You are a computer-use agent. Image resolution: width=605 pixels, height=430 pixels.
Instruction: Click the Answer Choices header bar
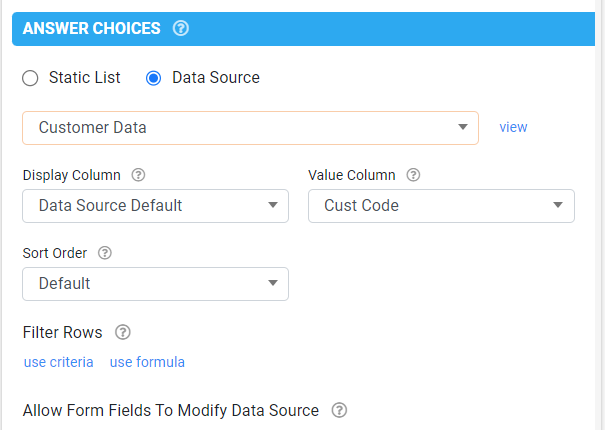coord(303,29)
